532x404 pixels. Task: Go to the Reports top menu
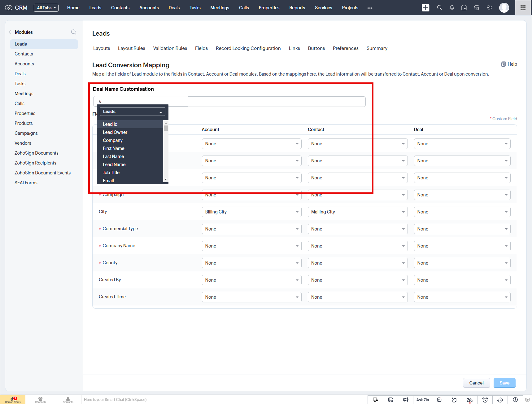(297, 8)
